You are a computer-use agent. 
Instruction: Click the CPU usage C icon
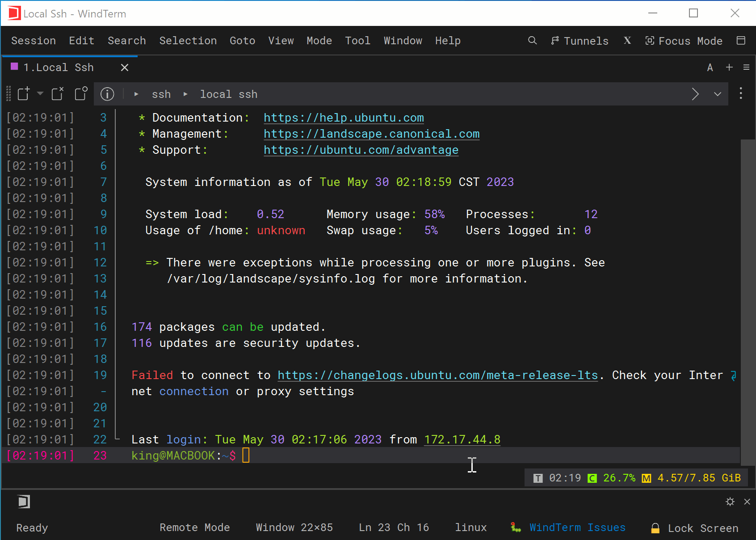tap(592, 478)
